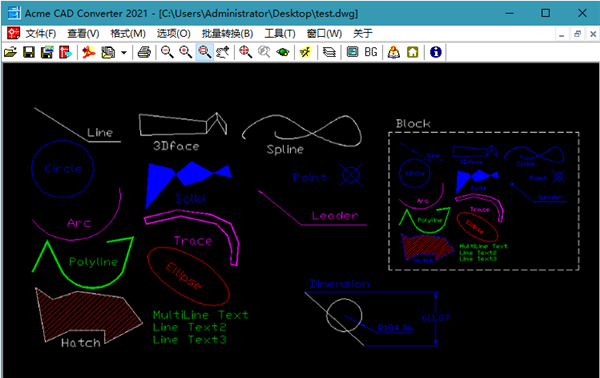Open the 格式(M) menu
Screen dimensions: 600x378
tap(128, 34)
